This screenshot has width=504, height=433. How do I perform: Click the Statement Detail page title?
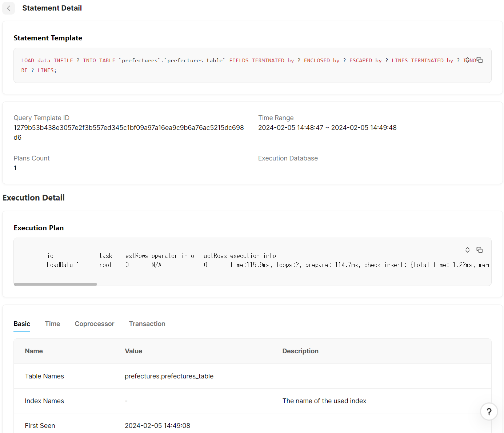pos(52,8)
